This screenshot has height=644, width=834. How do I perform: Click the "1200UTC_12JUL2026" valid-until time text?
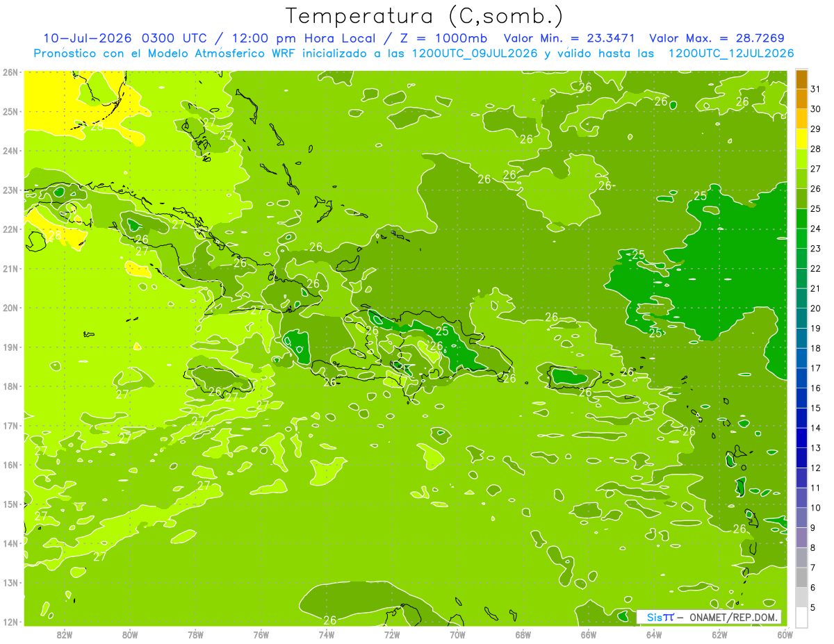[x=731, y=53]
